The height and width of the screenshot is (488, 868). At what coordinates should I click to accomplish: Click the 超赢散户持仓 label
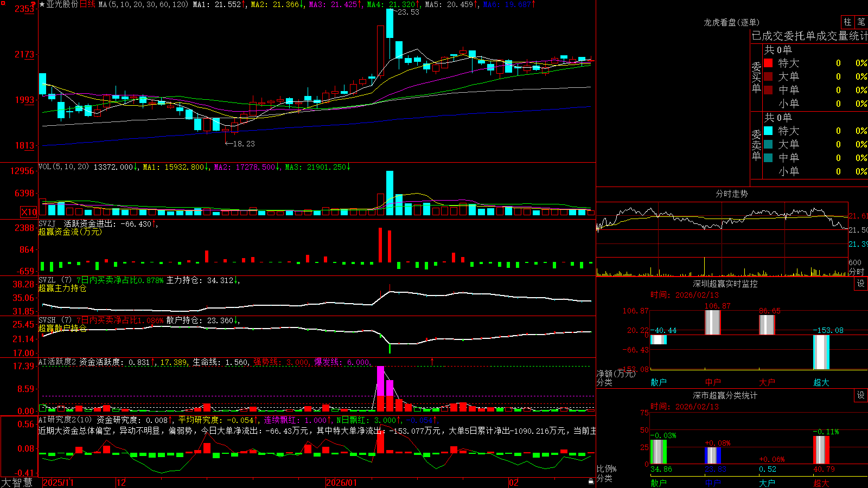62,328
